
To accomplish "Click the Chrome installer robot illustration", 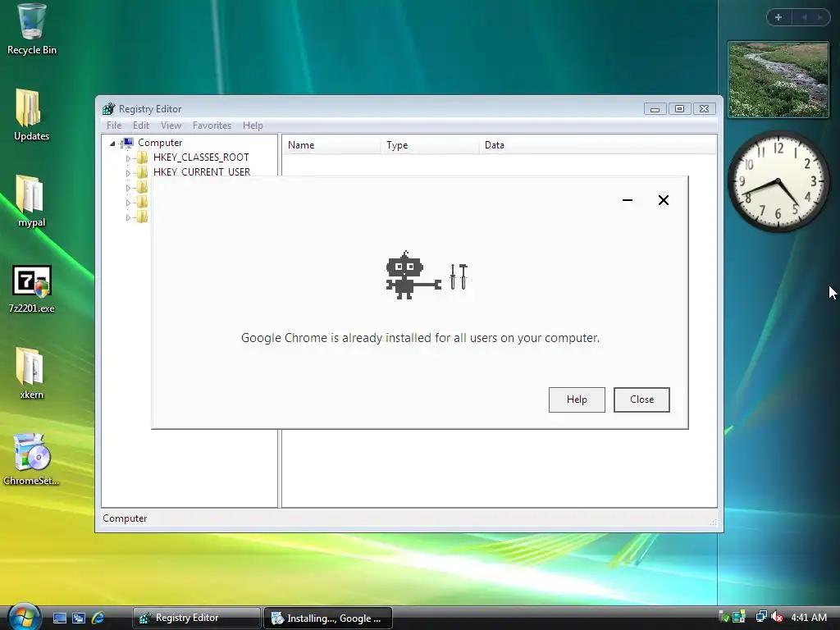I will pyautogui.click(x=427, y=275).
